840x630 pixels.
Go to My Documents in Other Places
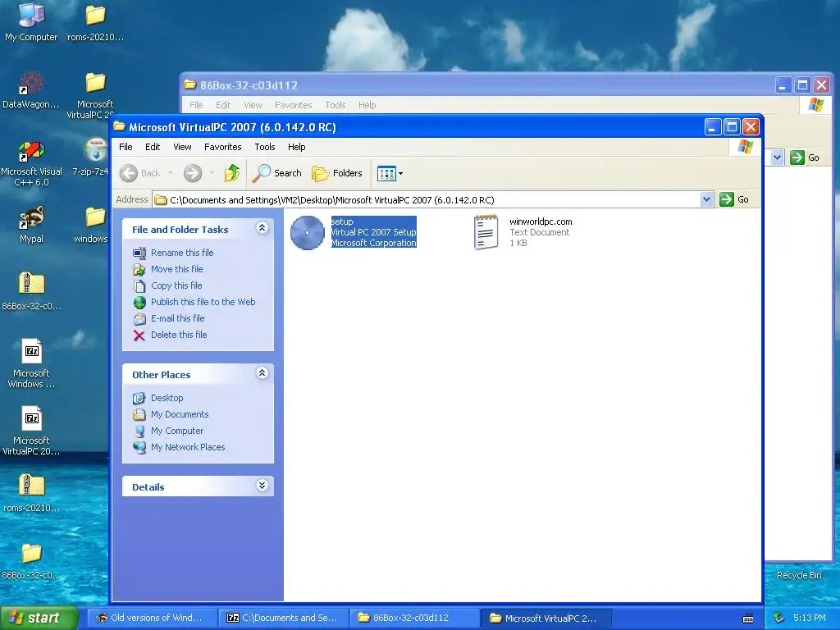point(180,414)
